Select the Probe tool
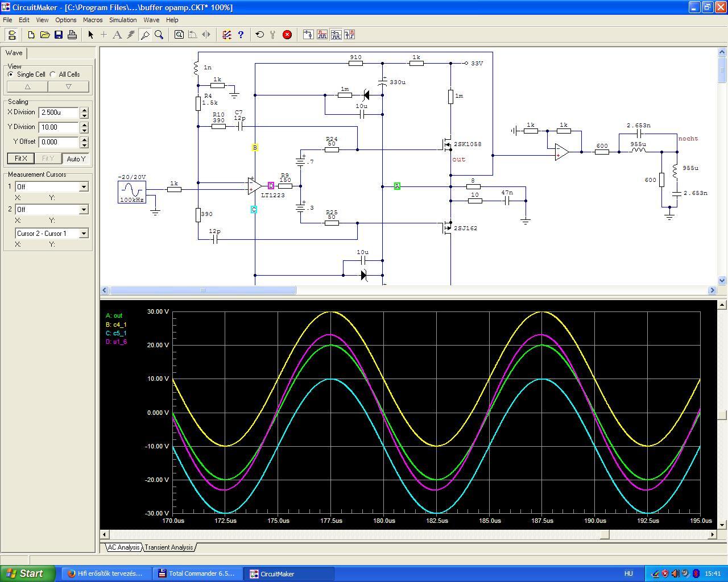 (x=145, y=35)
